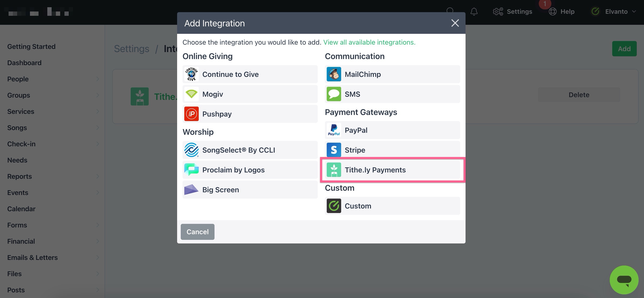
Task: Select the Big Screen worship integration
Action: (x=249, y=190)
